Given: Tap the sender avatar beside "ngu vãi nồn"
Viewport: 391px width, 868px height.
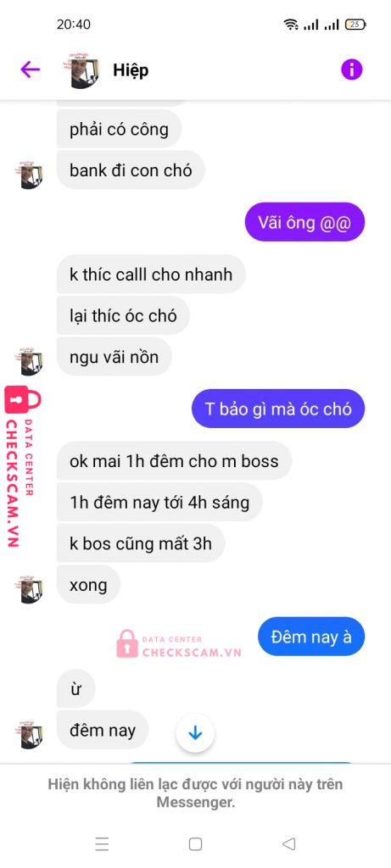Looking at the screenshot, I should (31, 360).
